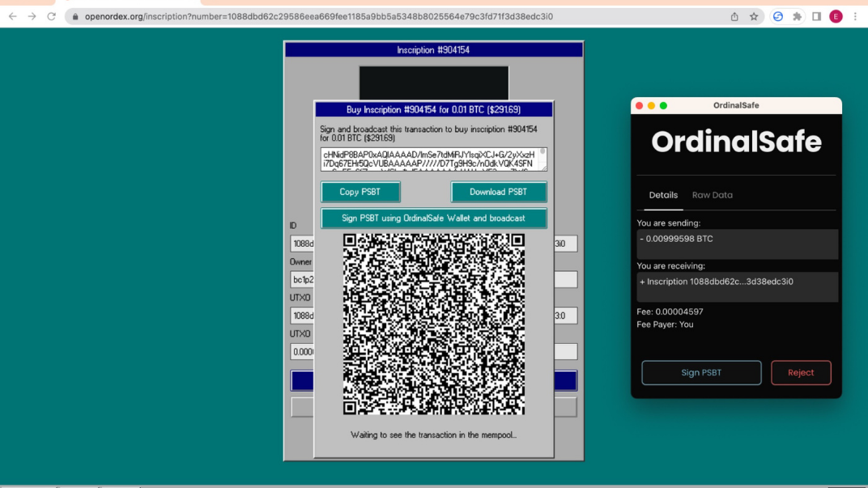
Task: Click the Inscription #904154 title bar
Action: [x=433, y=50]
